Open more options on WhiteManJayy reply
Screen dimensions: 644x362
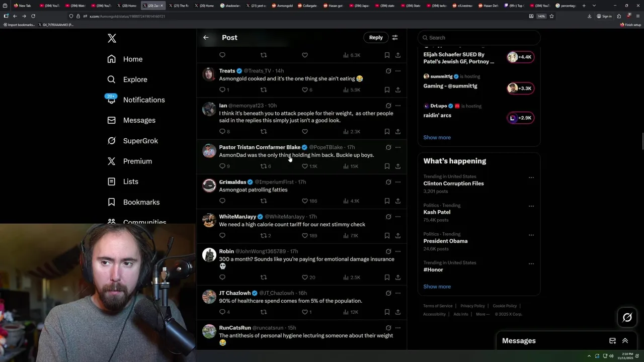tap(398, 217)
